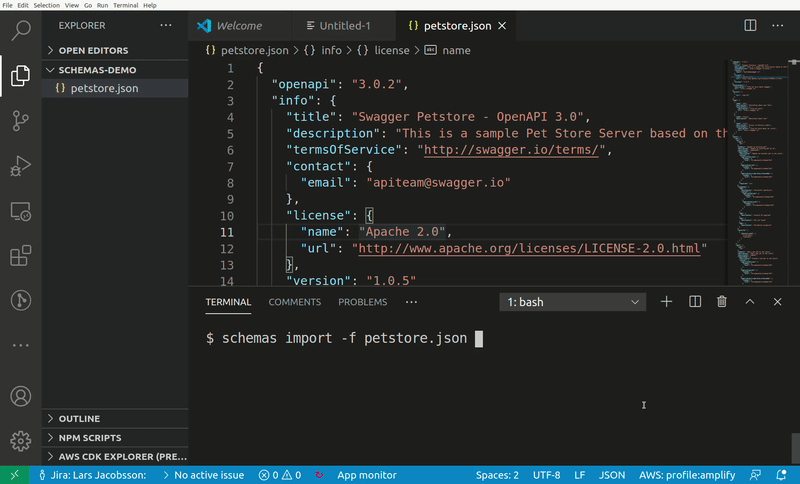This screenshot has width=800, height=484.
Task: Select terminal from 1: bash dropdown
Action: [x=572, y=302]
